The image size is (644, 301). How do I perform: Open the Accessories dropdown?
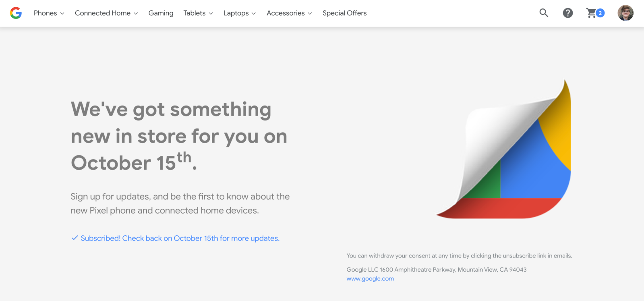coord(289,13)
